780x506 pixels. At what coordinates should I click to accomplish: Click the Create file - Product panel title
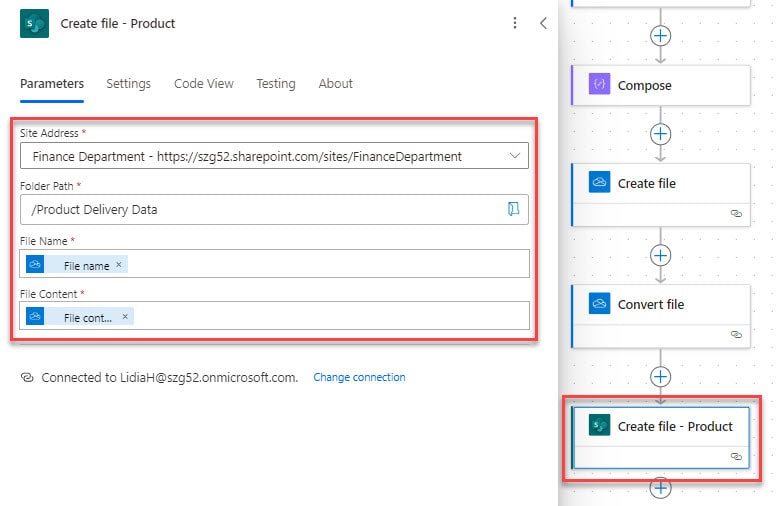pos(118,23)
